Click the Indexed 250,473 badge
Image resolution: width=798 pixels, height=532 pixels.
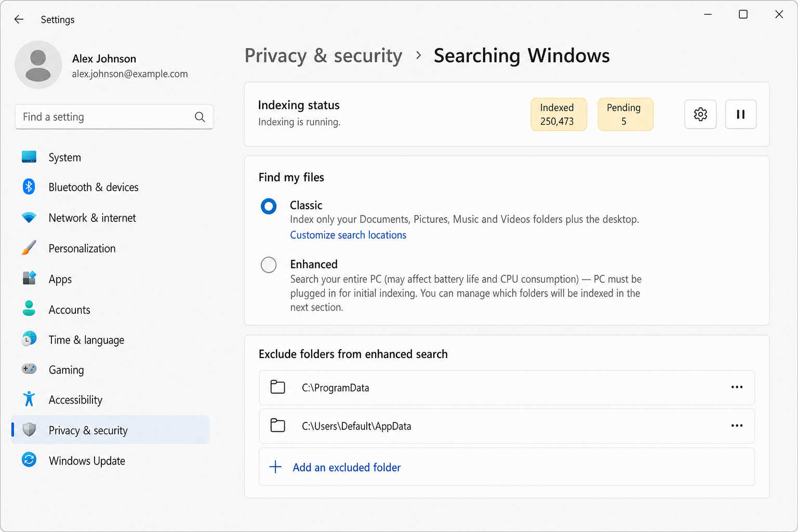[x=558, y=114]
